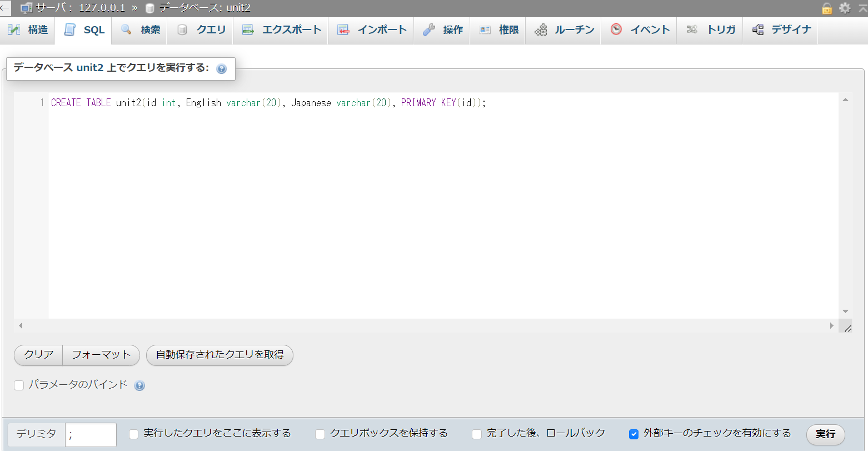This screenshot has width=868, height=451.
Task: Click 自動保存されたクエリを取得 button
Action: 220,355
